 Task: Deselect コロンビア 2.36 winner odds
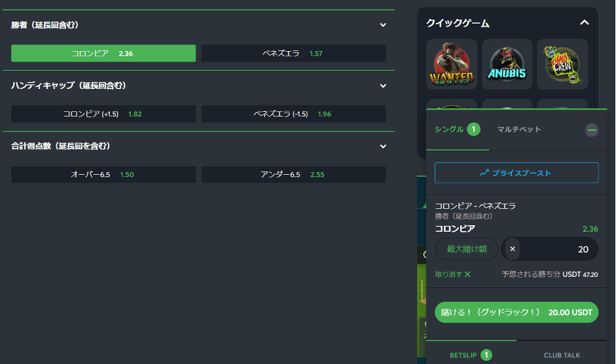tap(103, 53)
